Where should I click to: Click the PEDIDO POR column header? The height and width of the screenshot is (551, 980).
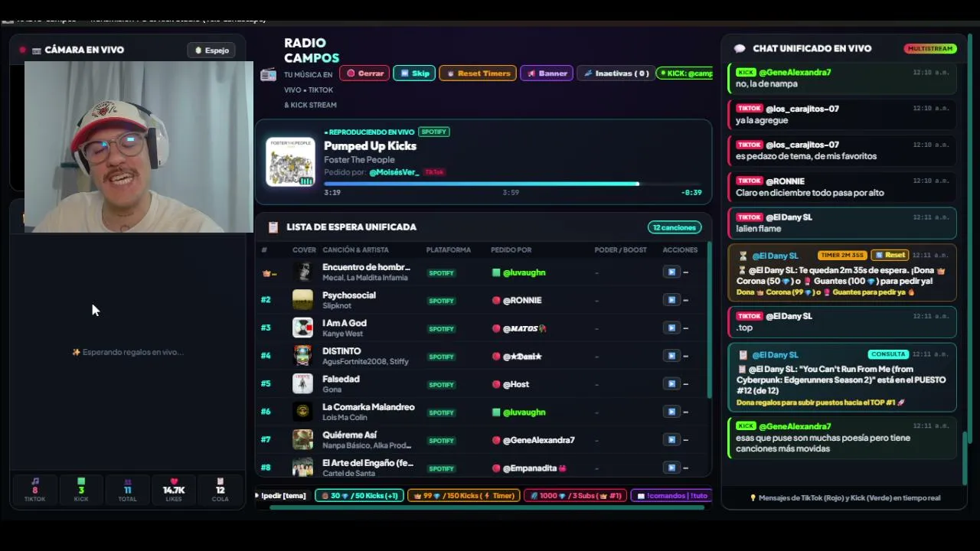511,250
